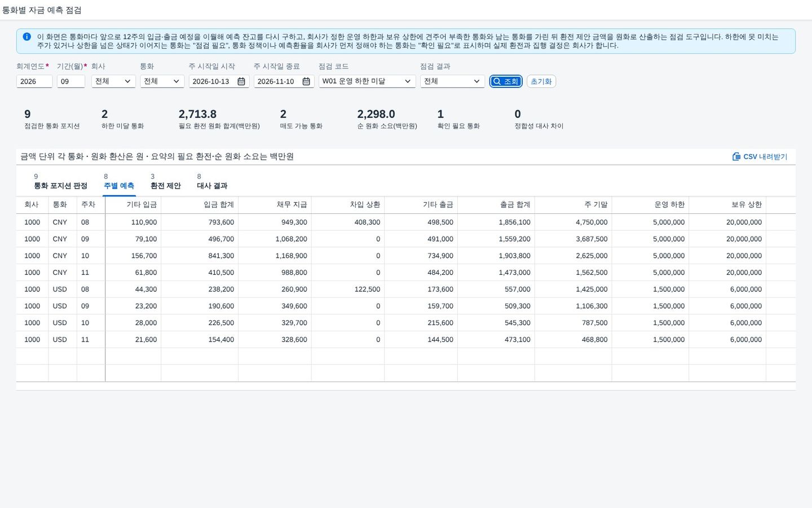The image size is (812, 508).
Task: Click the 정합성 대사 차이 KPI tile
Action: pos(539,119)
